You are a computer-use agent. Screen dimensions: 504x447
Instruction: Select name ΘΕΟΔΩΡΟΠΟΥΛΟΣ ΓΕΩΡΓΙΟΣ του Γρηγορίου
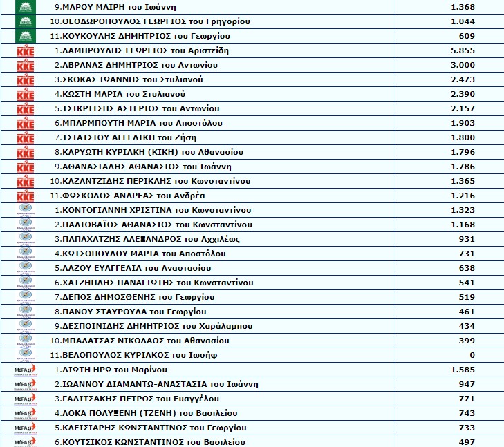(156, 21)
